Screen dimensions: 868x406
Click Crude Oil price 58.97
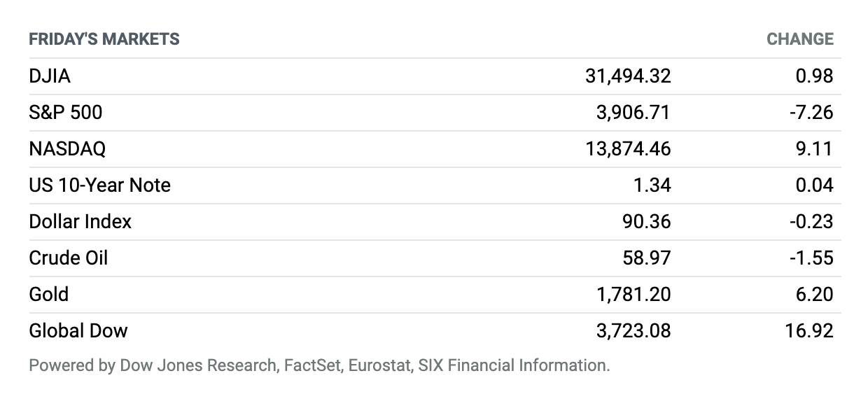tap(646, 258)
